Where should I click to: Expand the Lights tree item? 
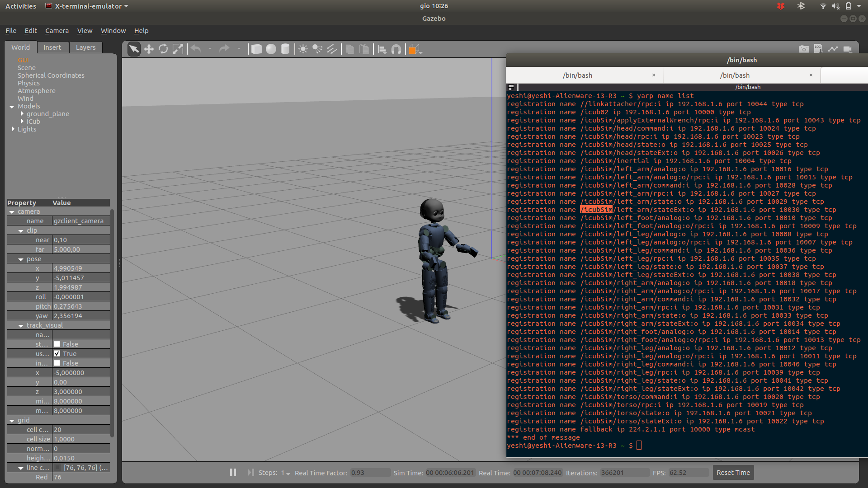13,129
